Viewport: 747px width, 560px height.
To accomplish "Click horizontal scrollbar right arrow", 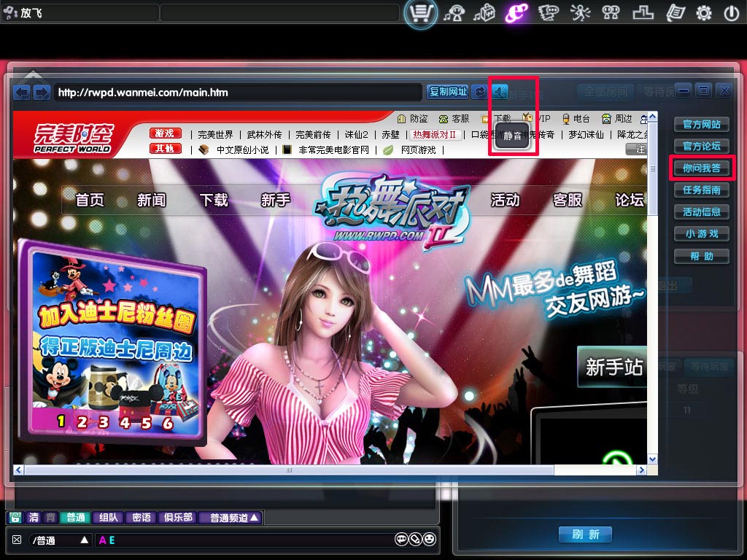I will click(641, 470).
